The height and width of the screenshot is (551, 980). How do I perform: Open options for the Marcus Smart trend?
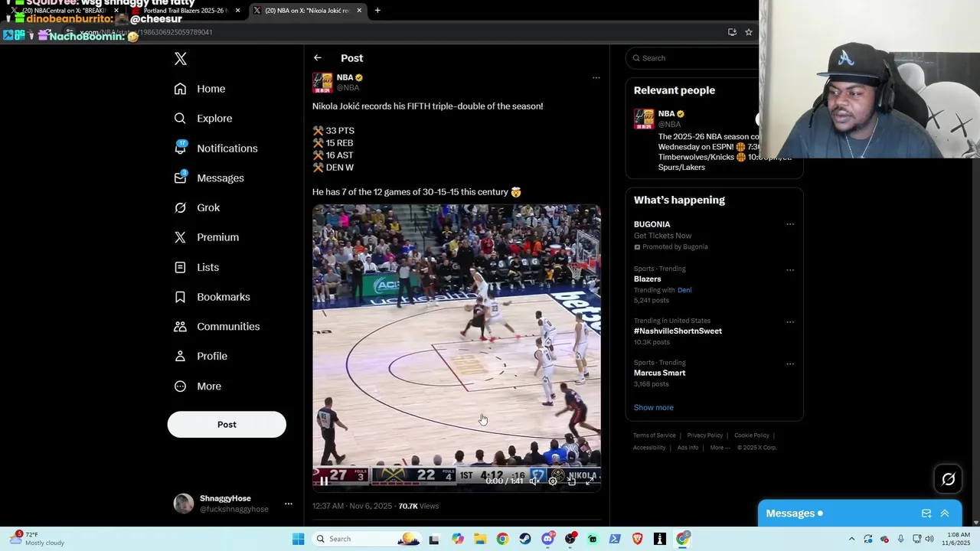(x=790, y=364)
